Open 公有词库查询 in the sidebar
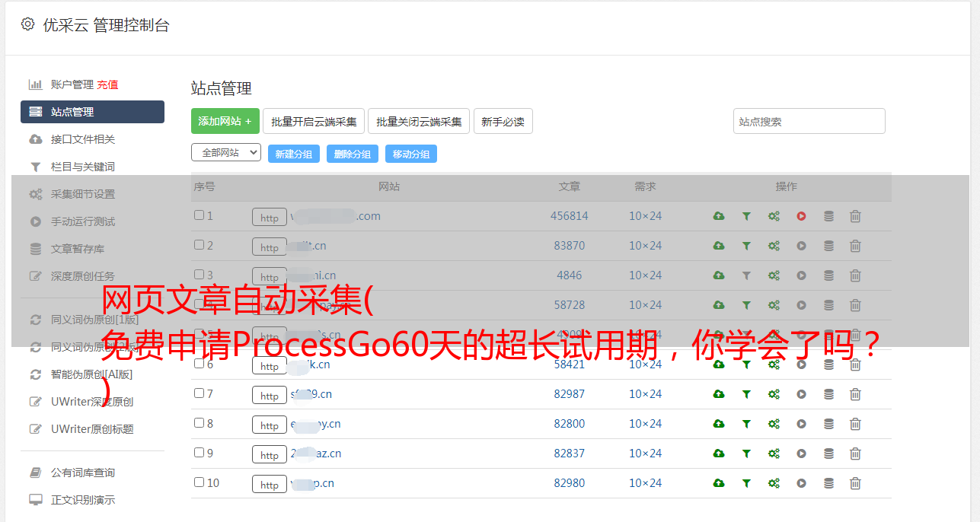This screenshot has width=980, height=522. [83, 473]
